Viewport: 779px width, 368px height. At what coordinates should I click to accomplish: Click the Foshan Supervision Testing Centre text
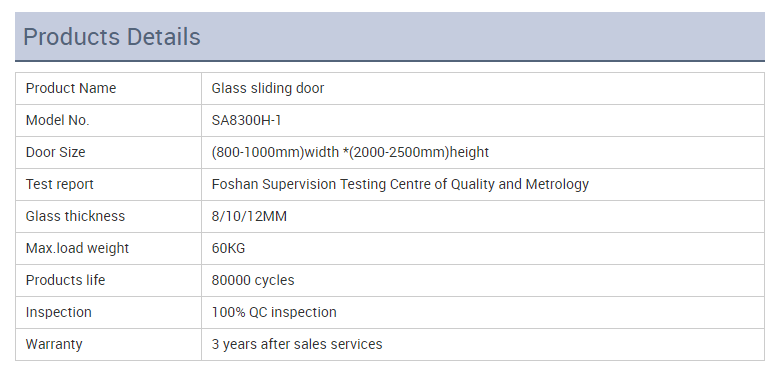tap(400, 184)
